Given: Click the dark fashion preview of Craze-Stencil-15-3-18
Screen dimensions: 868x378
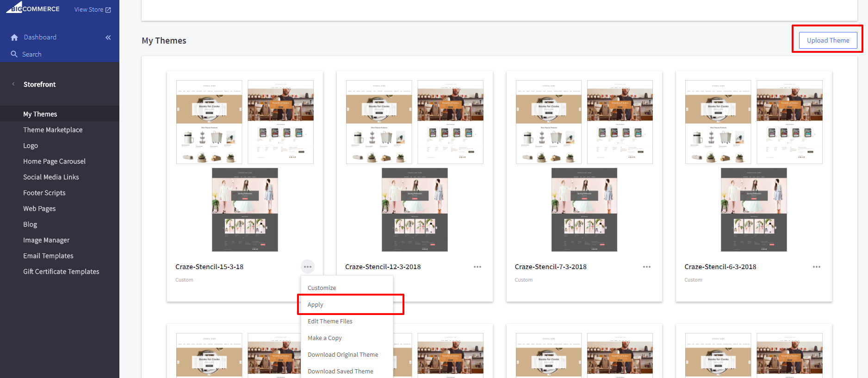Looking at the screenshot, I should (245, 210).
